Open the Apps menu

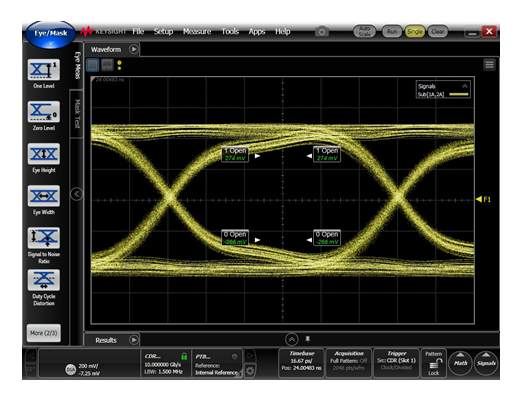coord(257,32)
